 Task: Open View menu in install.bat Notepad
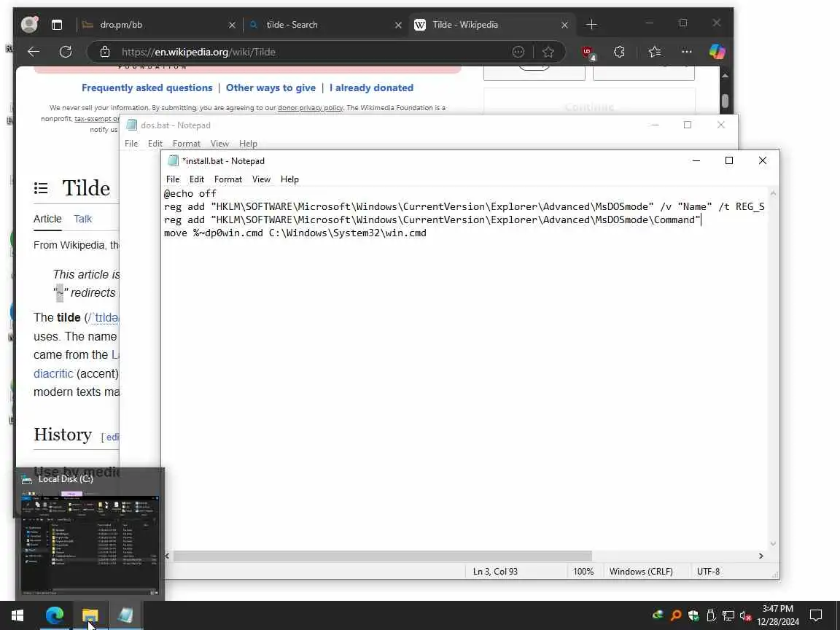coord(262,179)
